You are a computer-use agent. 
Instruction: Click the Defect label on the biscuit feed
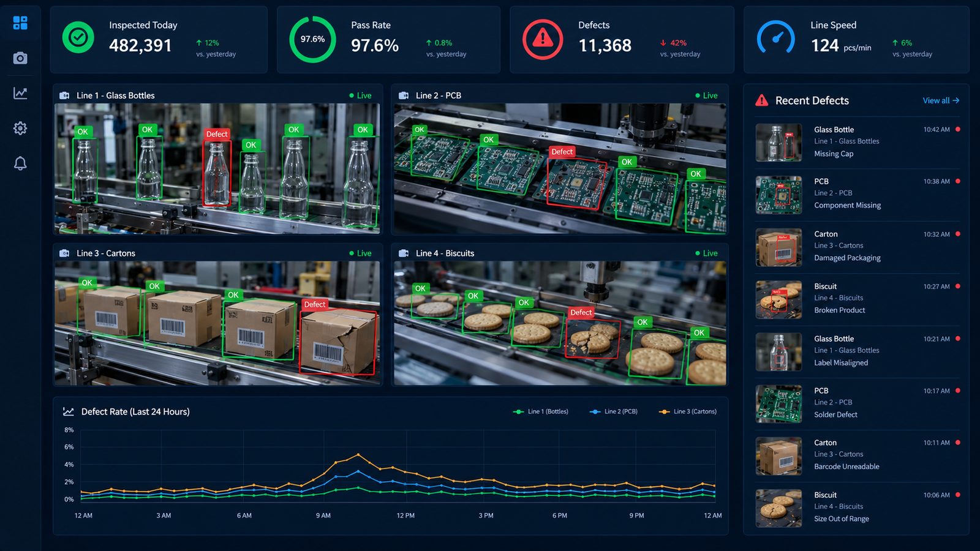click(581, 312)
